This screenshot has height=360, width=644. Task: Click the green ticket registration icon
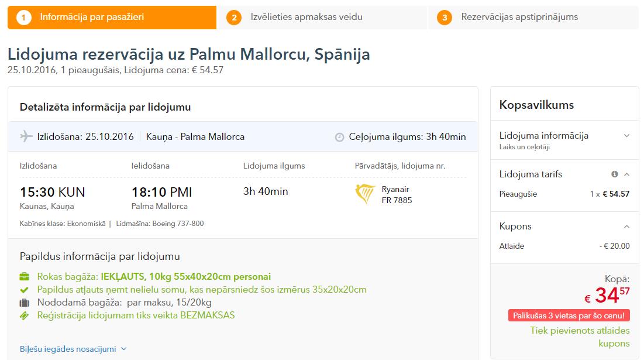[24, 316]
